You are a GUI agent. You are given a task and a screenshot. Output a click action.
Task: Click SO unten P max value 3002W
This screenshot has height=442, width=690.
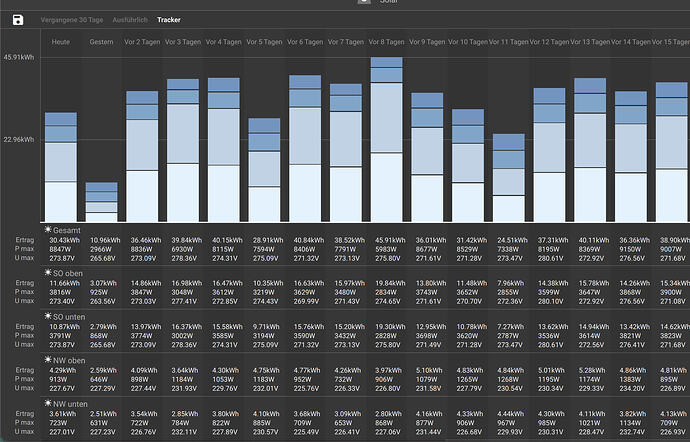(183, 335)
